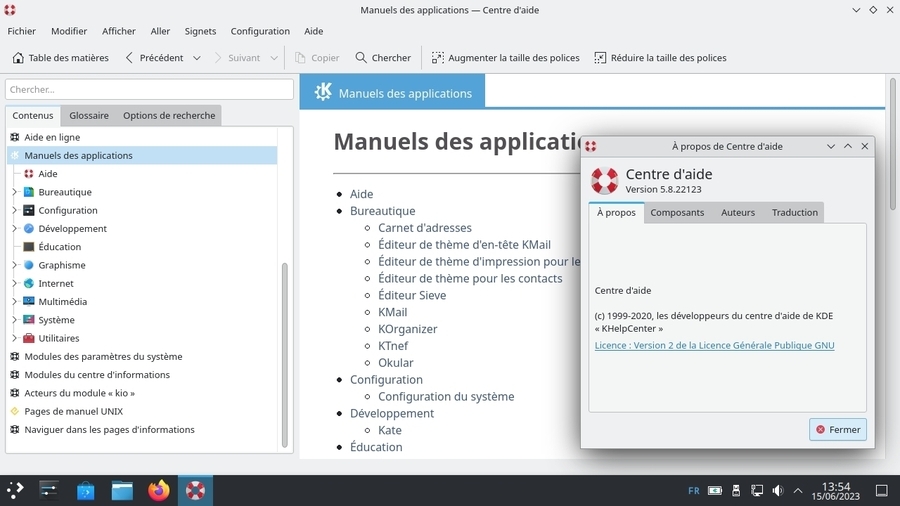The image size is (900, 506).
Task: Open the Traduction tab in About dialog
Action: [x=795, y=212]
